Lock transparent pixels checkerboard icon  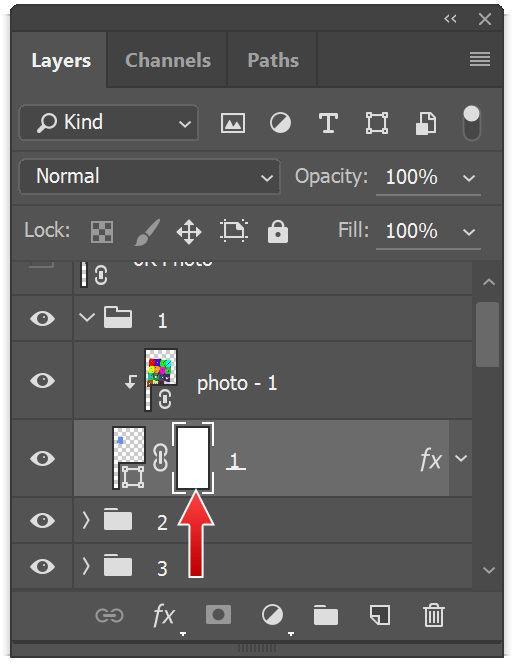pos(102,232)
